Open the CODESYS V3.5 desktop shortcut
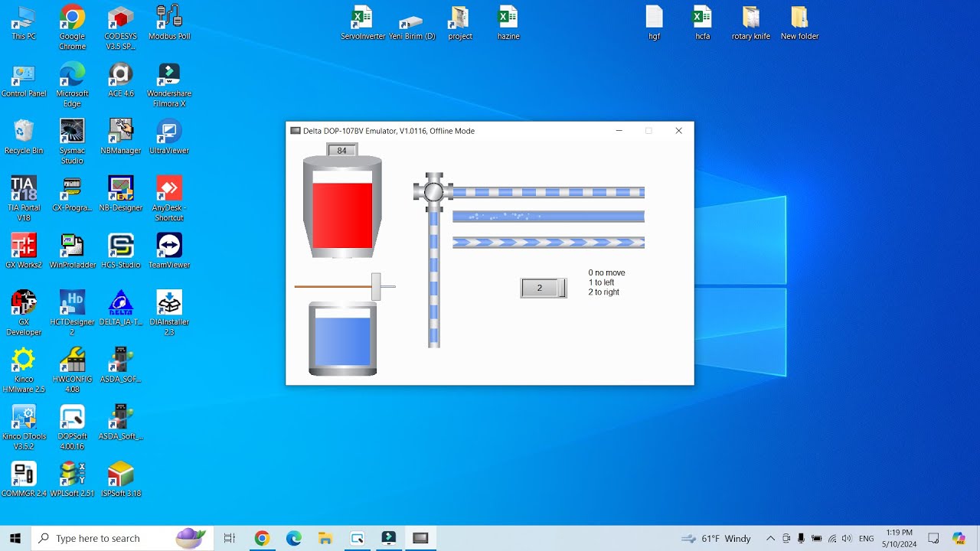The width and height of the screenshot is (980, 551). pos(120,26)
